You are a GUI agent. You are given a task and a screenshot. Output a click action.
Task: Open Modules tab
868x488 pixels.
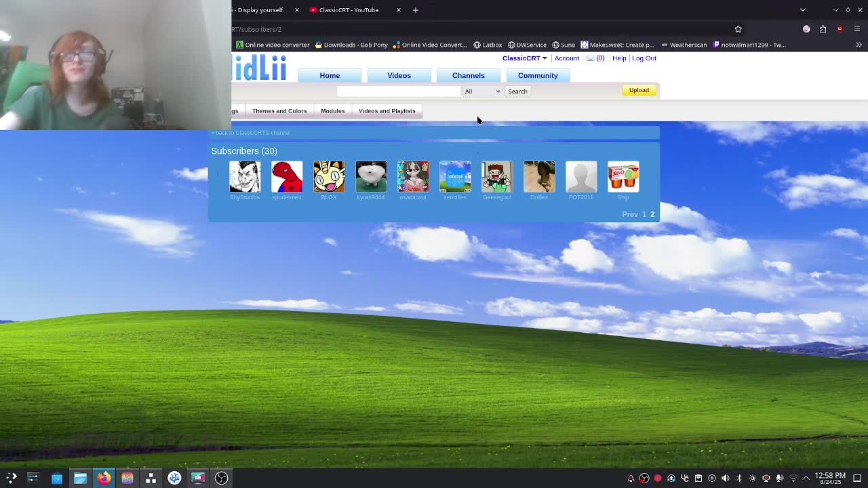(x=332, y=110)
